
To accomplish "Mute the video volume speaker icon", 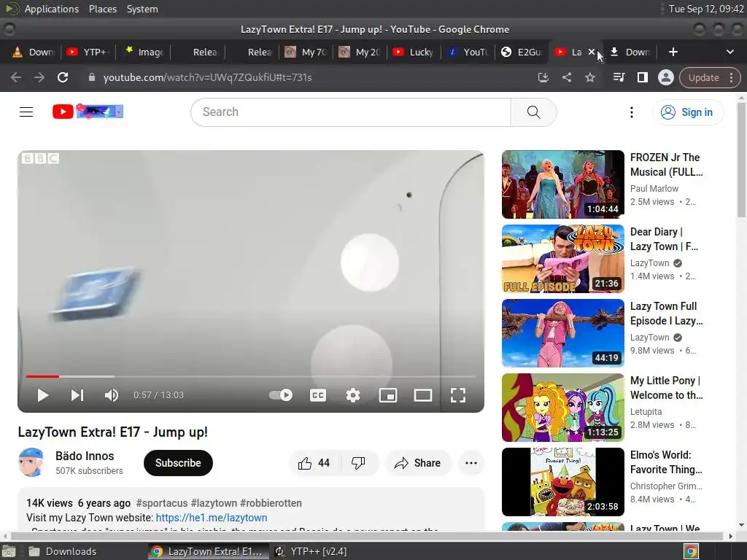I will [x=112, y=395].
